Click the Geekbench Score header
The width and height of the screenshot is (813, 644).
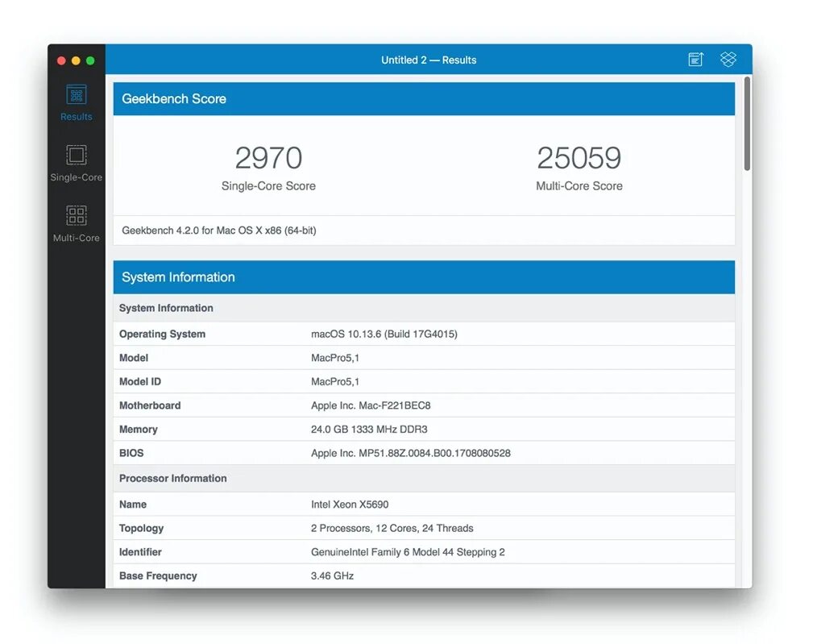(424, 98)
